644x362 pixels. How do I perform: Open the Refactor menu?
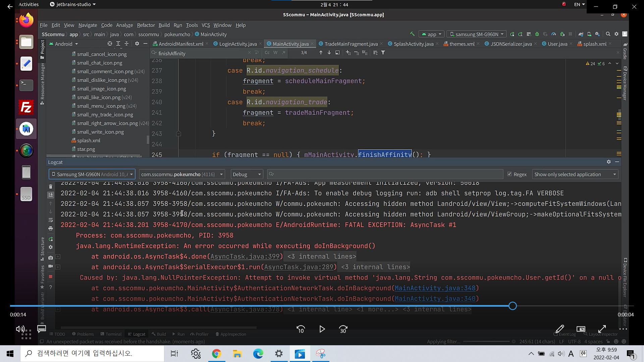pyautogui.click(x=146, y=25)
